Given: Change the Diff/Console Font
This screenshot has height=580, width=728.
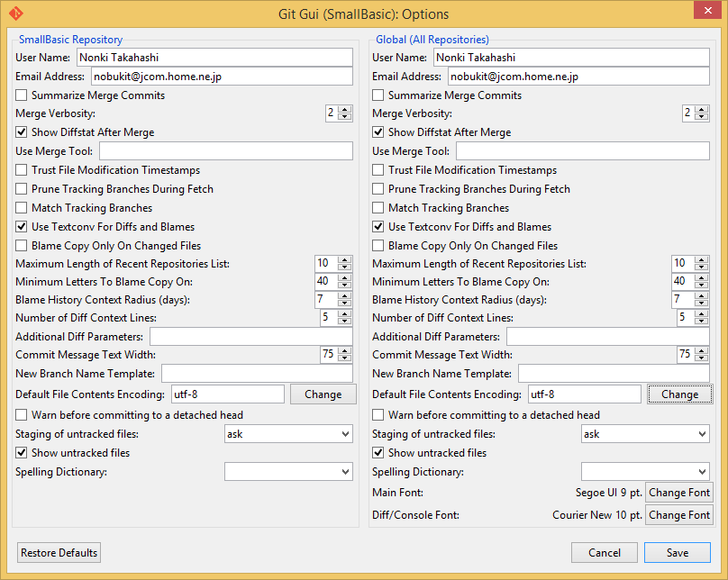Looking at the screenshot, I should 679,515.
